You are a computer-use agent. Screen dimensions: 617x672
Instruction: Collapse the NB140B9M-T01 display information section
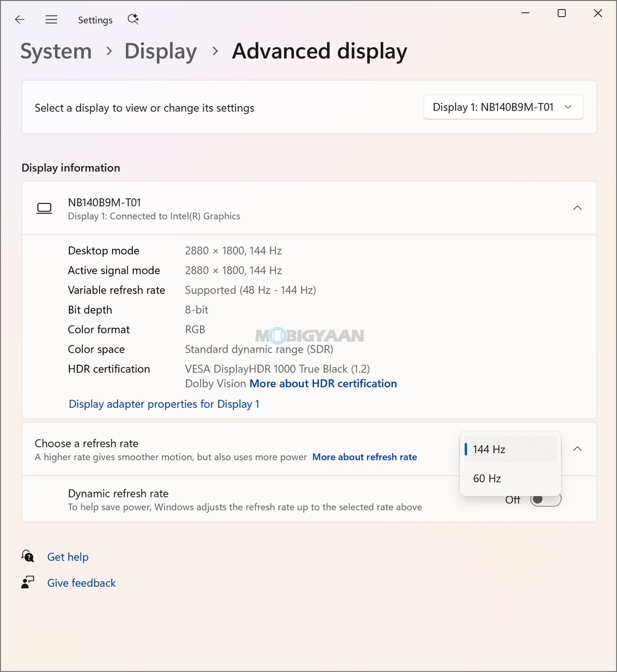point(577,208)
